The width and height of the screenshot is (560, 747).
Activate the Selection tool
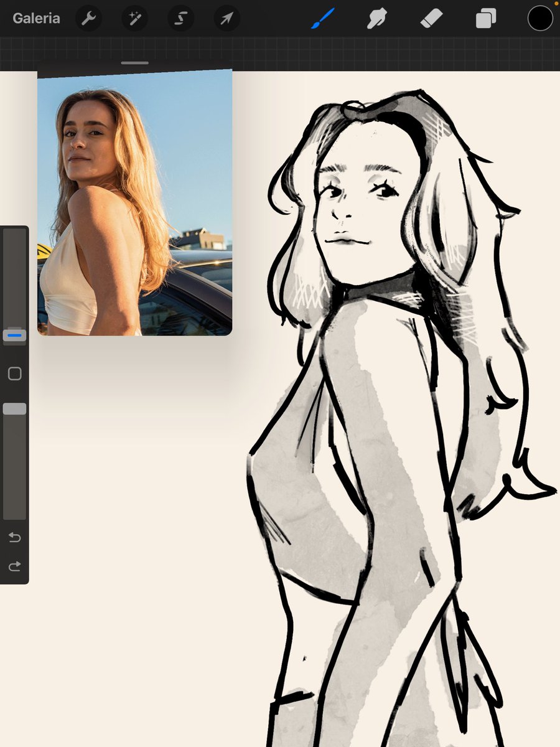tap(180, 19)
